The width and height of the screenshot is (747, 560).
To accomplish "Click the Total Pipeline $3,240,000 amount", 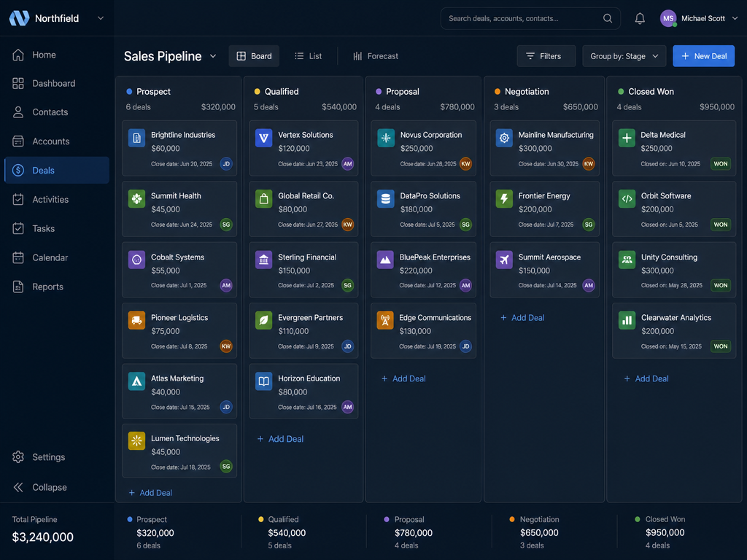I will coord(43,537).
